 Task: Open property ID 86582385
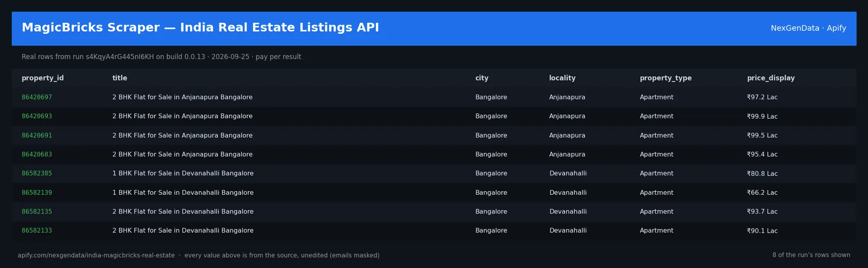[x=37, y=174]
